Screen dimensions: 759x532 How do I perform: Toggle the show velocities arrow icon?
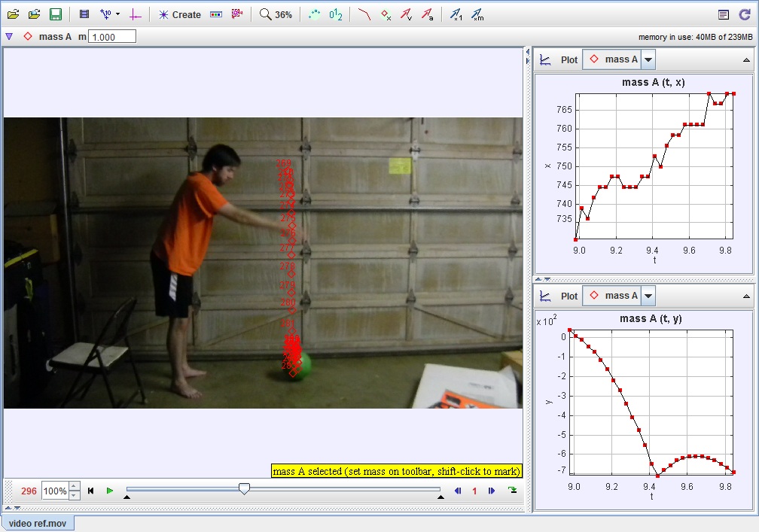tap(406, 14)
